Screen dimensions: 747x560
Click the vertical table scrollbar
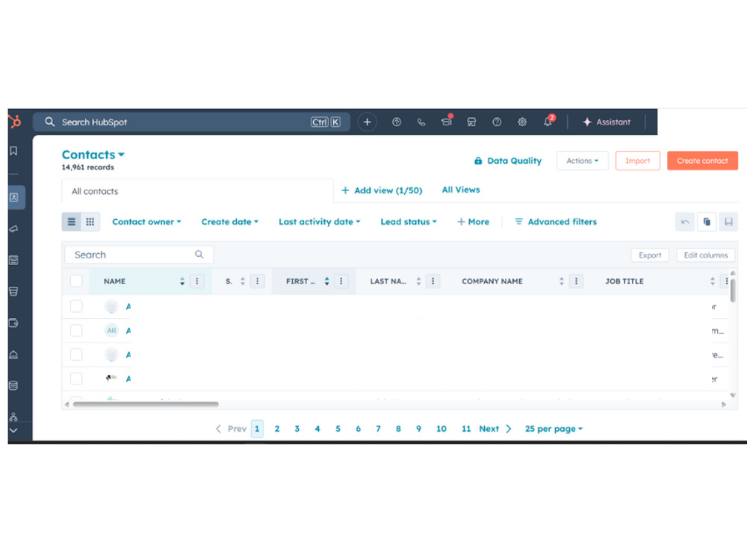[733, 290]
